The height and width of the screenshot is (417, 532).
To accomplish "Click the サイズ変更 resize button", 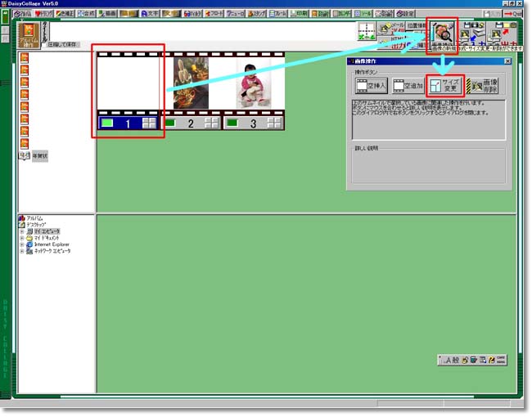I will point(444,86).
